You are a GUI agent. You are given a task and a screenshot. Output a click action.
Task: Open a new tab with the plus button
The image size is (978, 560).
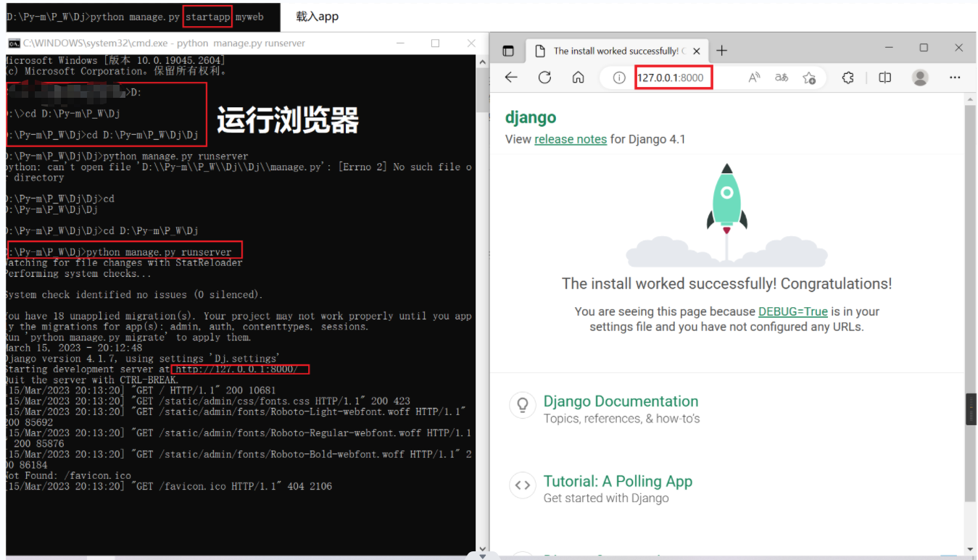721,50
